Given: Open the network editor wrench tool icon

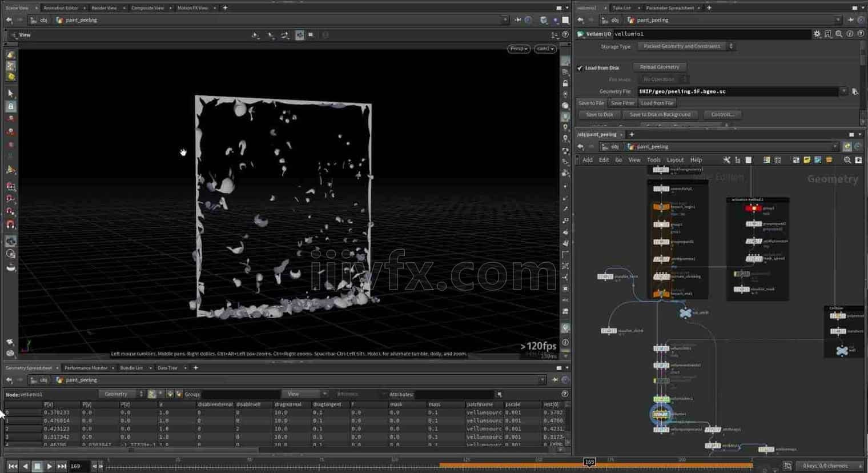Looking at the screenshot, I should pos(726,160).
